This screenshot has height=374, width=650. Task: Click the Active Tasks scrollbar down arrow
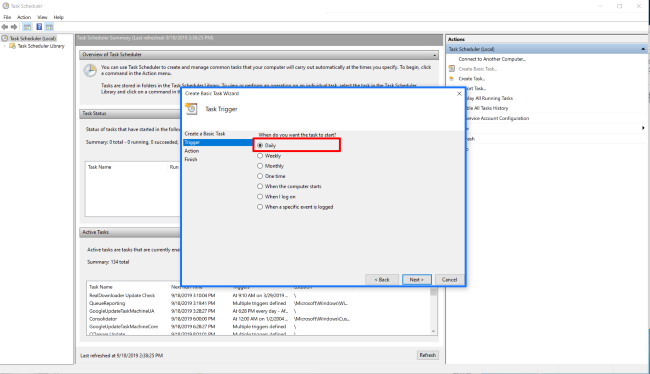(434, 331)
